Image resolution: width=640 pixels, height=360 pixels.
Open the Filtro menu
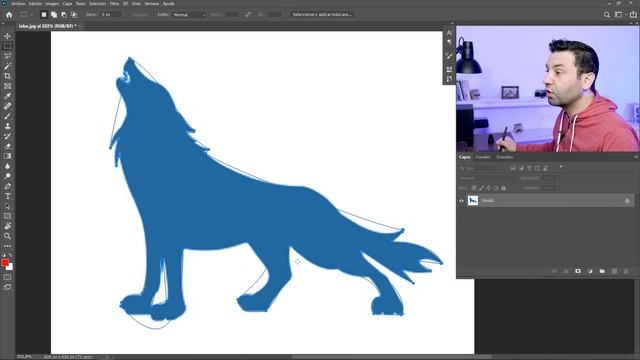(114, 4)
